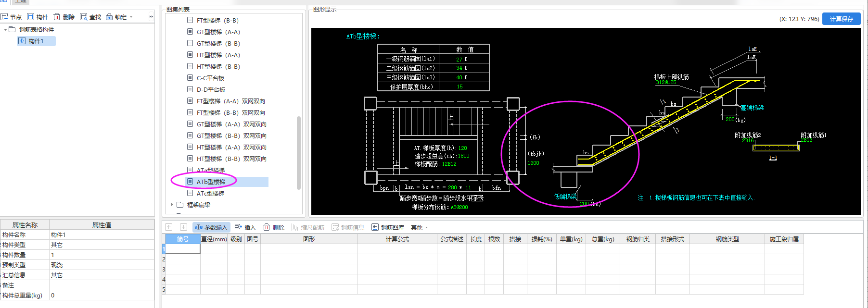
Task: Select FT型楼梯 (B-B) 双网双向
Action: point(231,112)
